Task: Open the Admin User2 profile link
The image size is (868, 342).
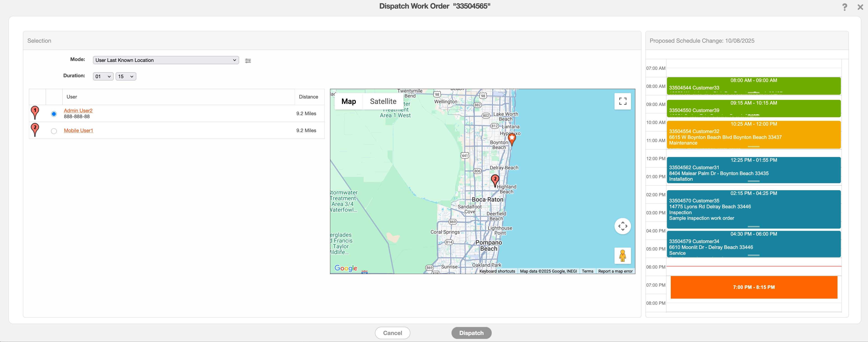Action: [78, 110]
